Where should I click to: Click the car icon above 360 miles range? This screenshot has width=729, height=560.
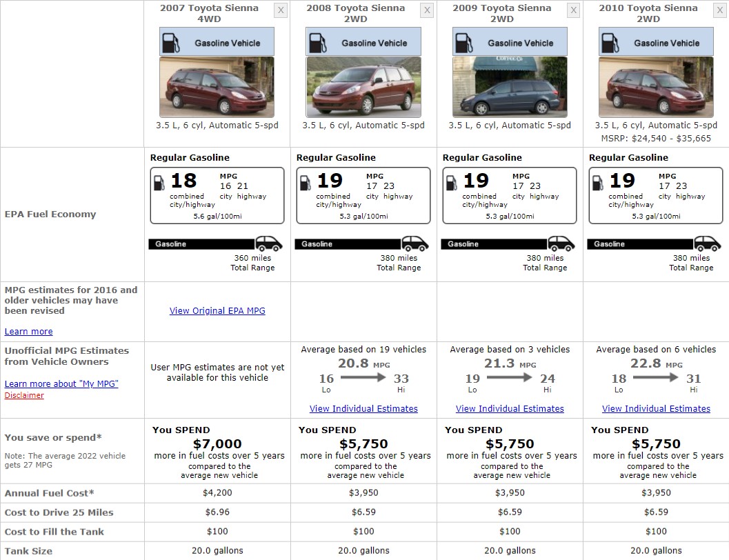tap(269, 243)
